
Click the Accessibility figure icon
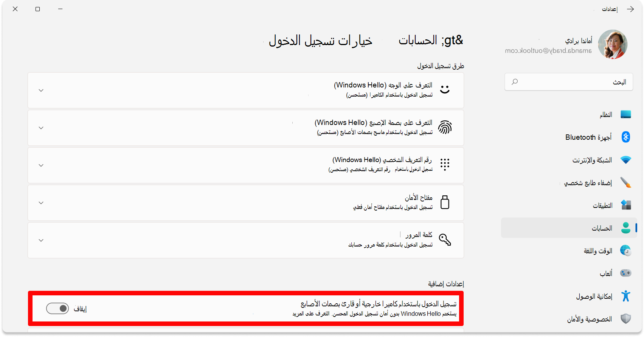[x=626, y=296]
